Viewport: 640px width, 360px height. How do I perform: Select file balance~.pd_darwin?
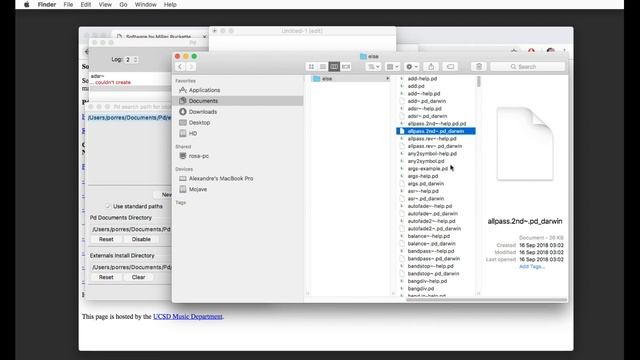(431, 244)
